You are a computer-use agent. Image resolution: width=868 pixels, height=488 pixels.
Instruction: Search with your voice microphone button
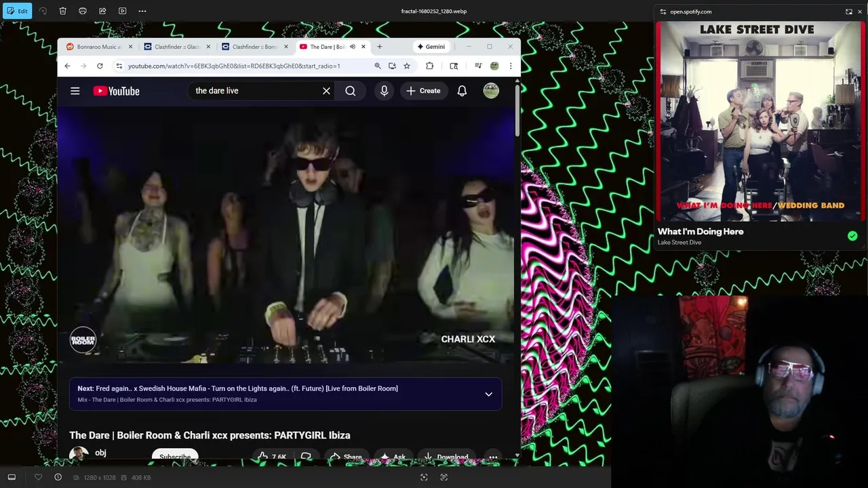click(x=384, y=91)
